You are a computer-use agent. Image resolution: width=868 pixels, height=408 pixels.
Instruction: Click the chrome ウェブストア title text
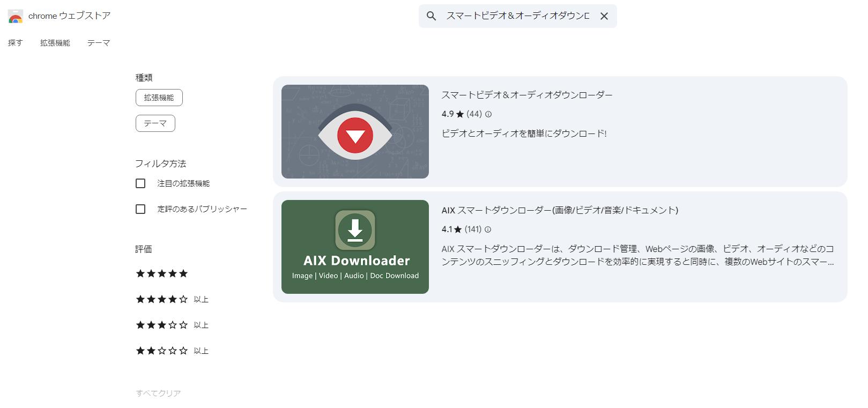click(70, 16)
